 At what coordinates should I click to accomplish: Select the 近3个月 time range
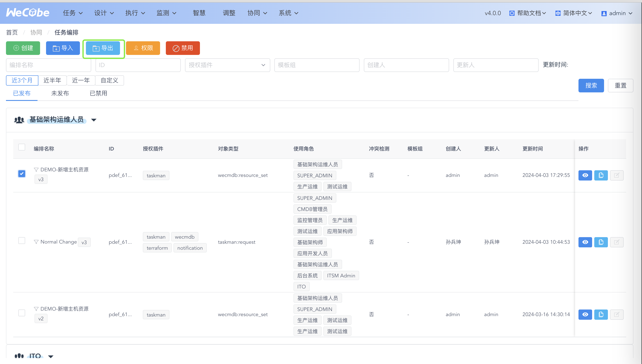tap(22, 80)
